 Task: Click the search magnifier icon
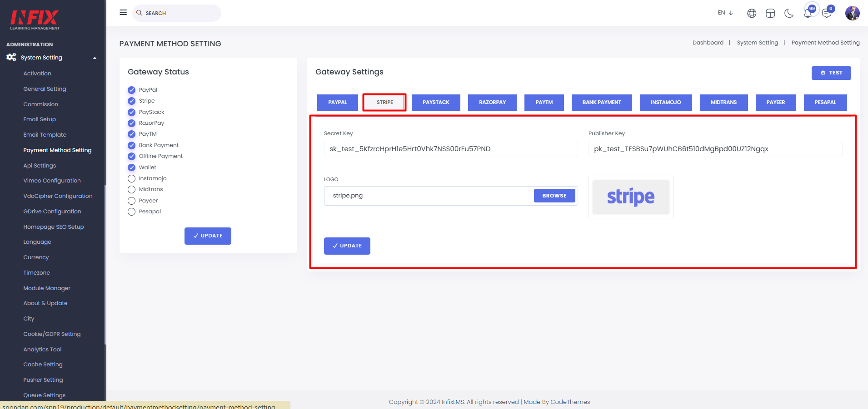click(139, 13)
